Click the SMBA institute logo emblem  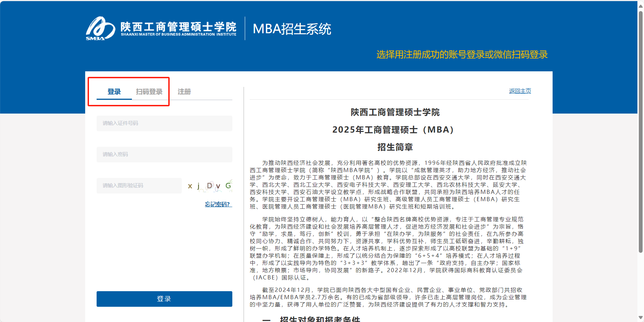click(x=100, y=28)
